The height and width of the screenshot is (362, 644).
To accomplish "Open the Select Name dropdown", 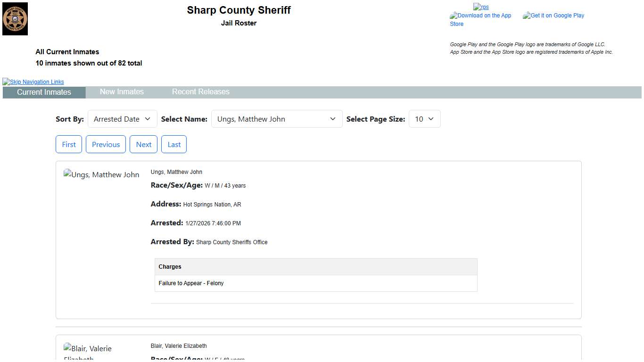I will pos(276,119).
